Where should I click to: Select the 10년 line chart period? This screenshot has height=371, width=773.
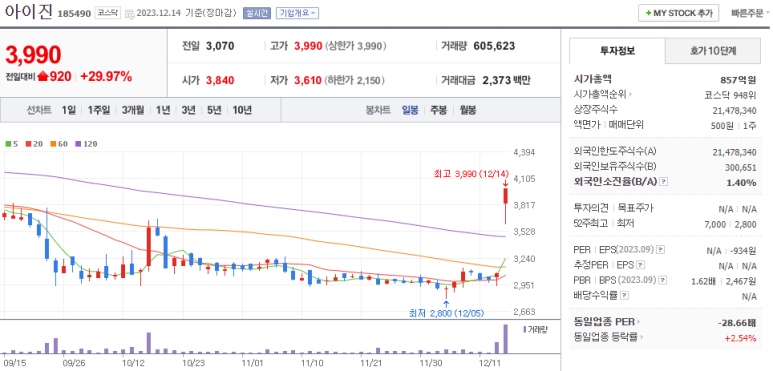(x=242, y=110)
